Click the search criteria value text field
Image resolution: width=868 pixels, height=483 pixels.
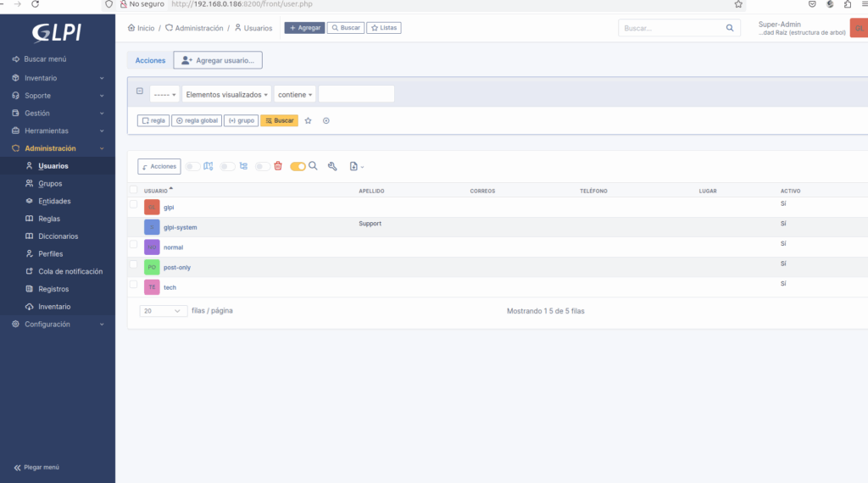click(356, 95)
